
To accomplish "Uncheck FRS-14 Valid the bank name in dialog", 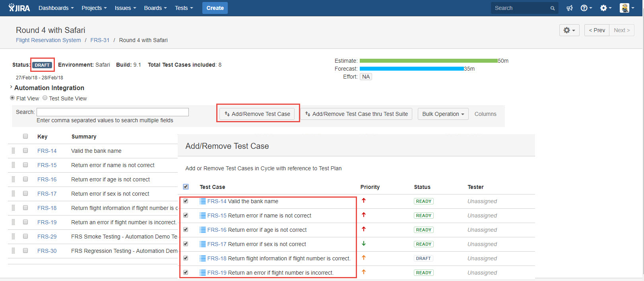I will tap(186, 201).
